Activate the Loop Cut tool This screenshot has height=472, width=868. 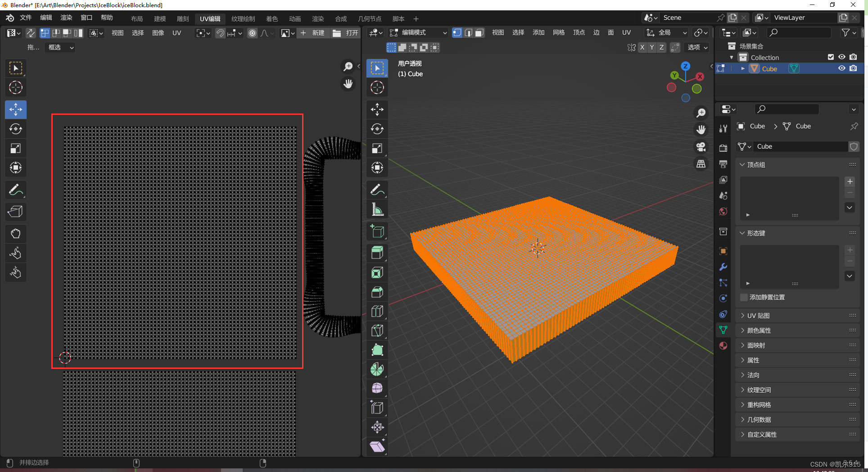[377, 311]
